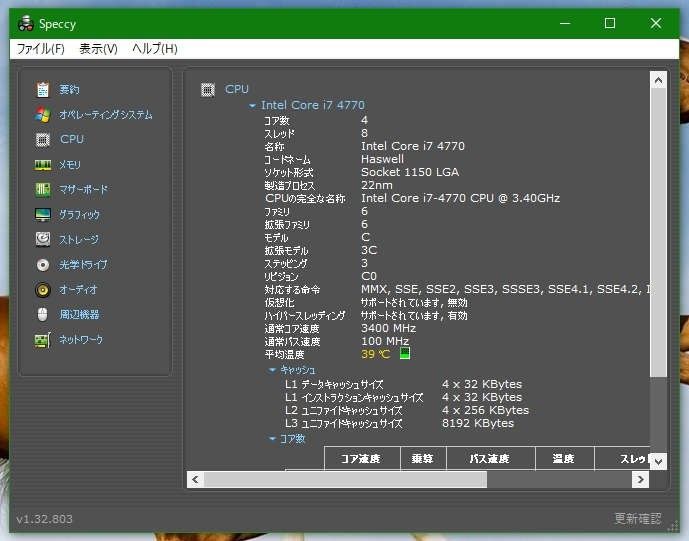
Task: Open the 表示(V) menu
Action: point(98,48)
